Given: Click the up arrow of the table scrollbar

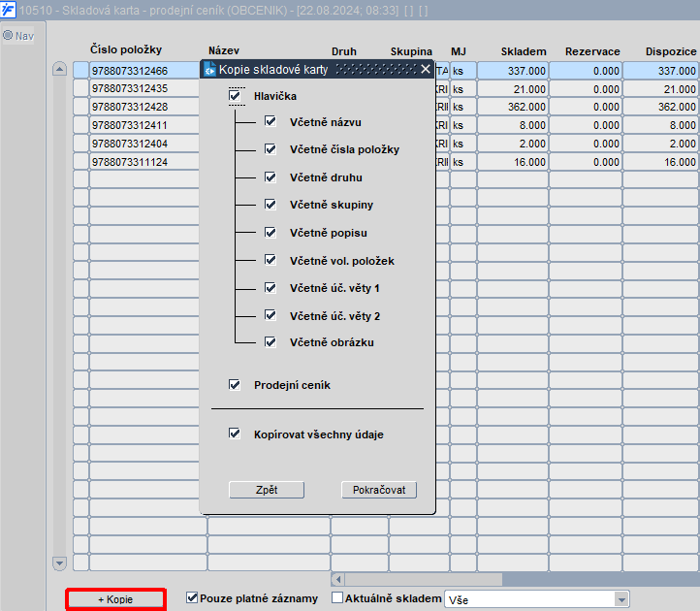Looking at the screenshot, I should tap(59, 69).
